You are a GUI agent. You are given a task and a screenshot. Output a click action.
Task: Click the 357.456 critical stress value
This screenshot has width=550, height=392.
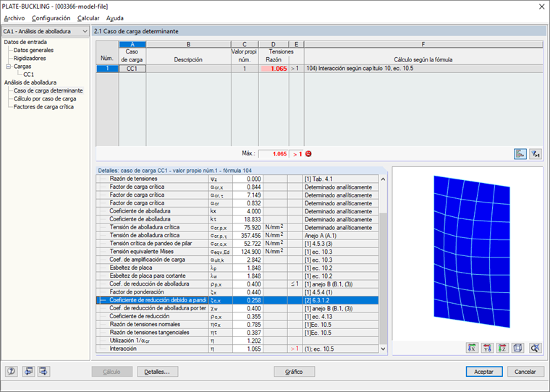coord(248,235)
